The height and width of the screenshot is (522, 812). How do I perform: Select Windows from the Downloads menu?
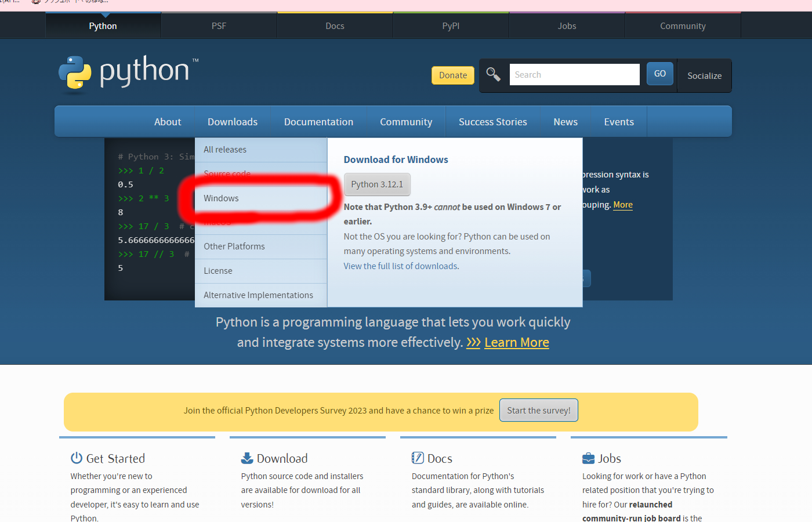pyautogui.click(x=221, y=198)
